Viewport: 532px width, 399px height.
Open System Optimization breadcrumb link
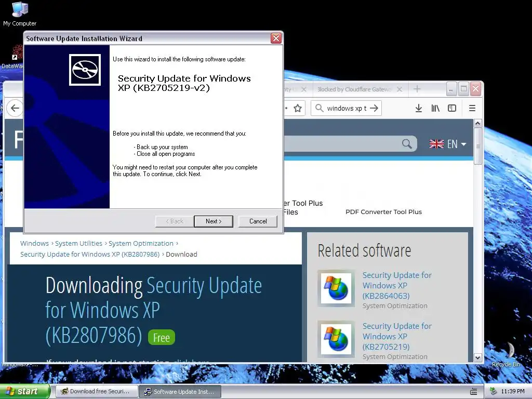tap(141, 243)
